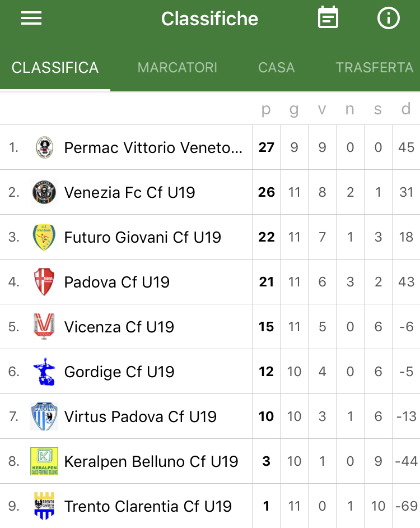This screenshot has height=528, width=420.
Task: Tap Futuro Giovani yellow crest
Action: (44, 237)
